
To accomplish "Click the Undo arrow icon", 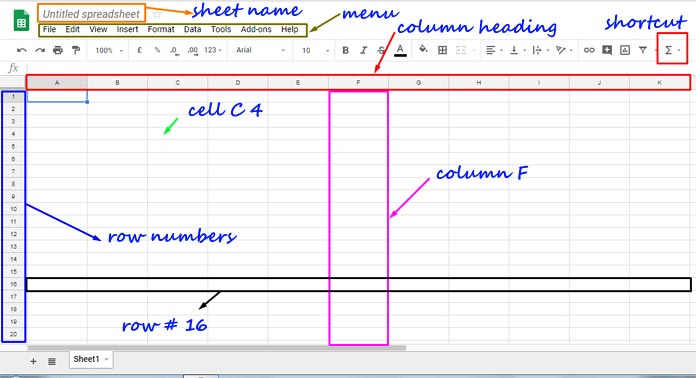I will [21, 50].
